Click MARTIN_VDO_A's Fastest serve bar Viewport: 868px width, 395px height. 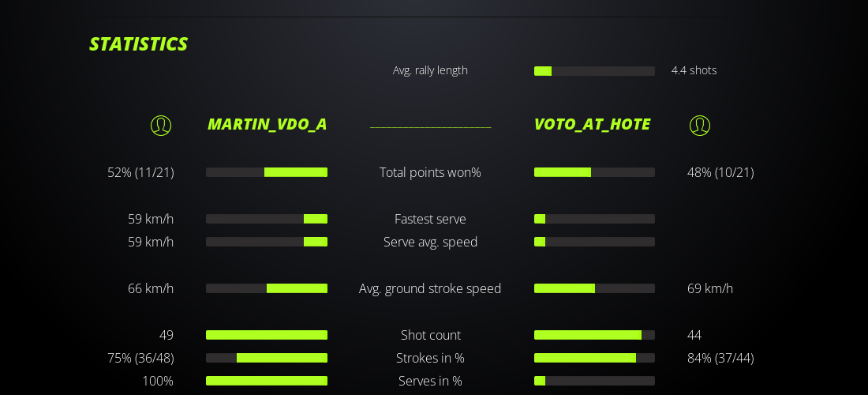point(267,219)
